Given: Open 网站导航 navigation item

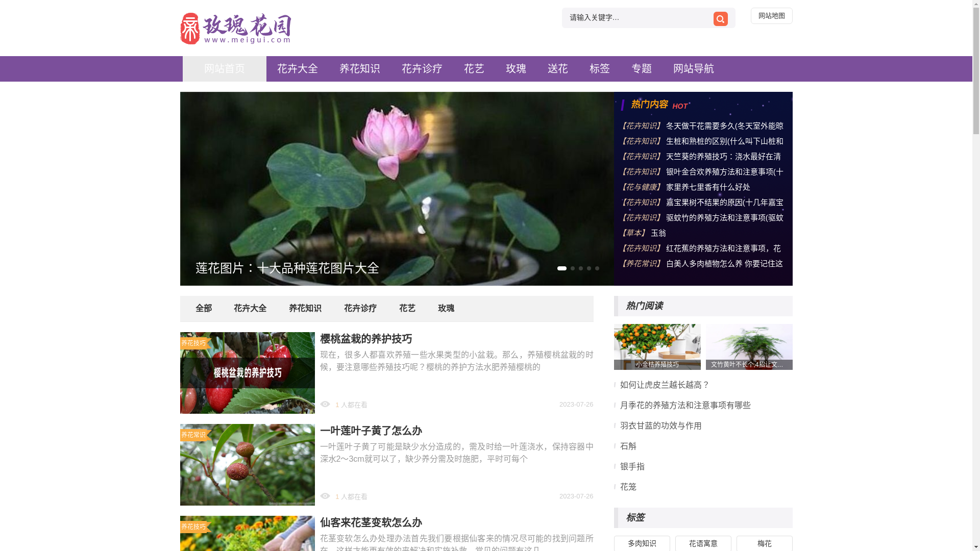Looking at the screenshot, I should 694,69.
